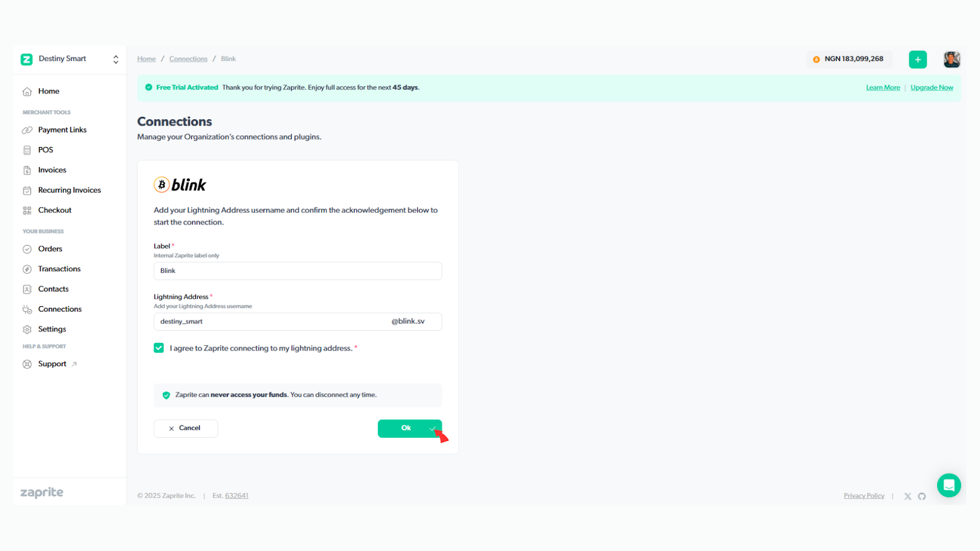The image size is (980, 551).
Task: Open the user profile avatar
Action: tap(952, 59)
